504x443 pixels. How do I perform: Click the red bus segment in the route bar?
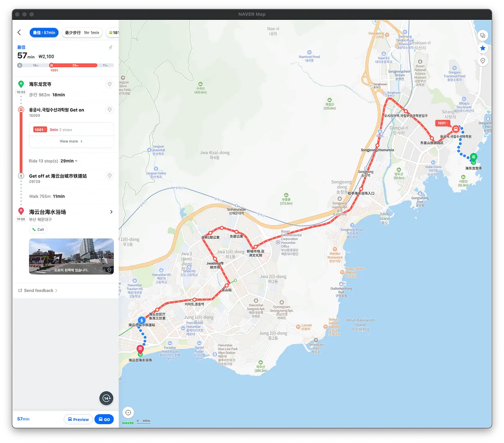click(x=74, y=65)
